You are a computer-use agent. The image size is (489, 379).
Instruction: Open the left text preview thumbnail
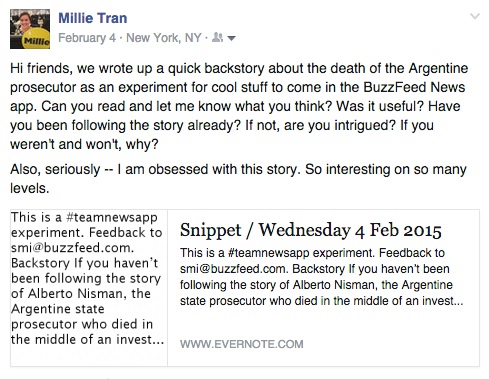[89, 288]
